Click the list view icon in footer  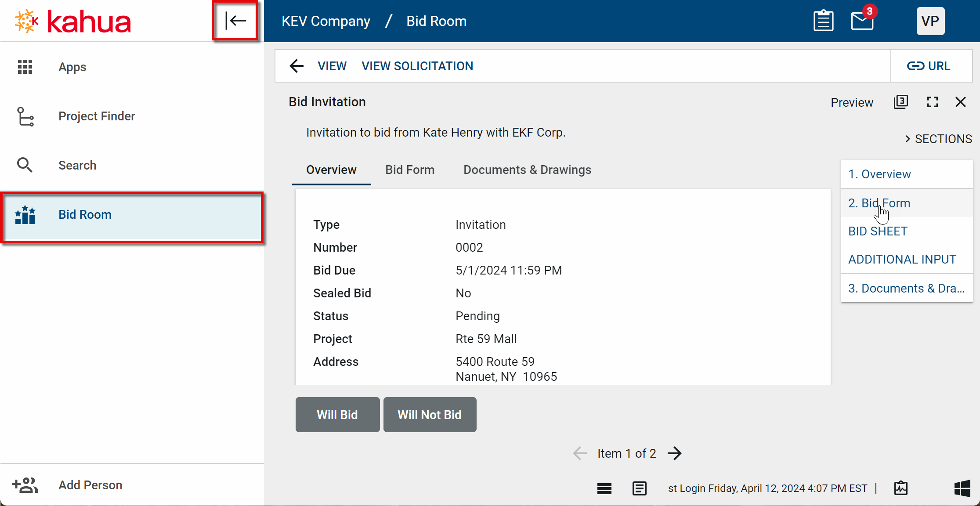tap(604, 488)
